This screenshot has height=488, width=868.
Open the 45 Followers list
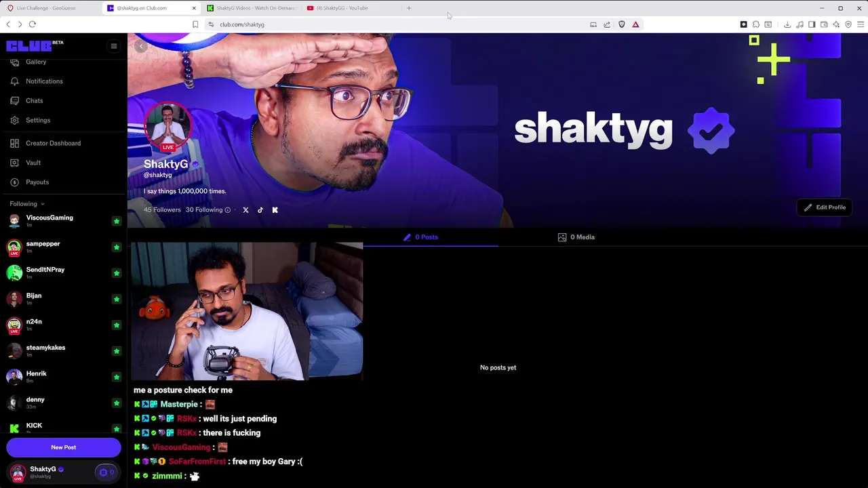162,210
